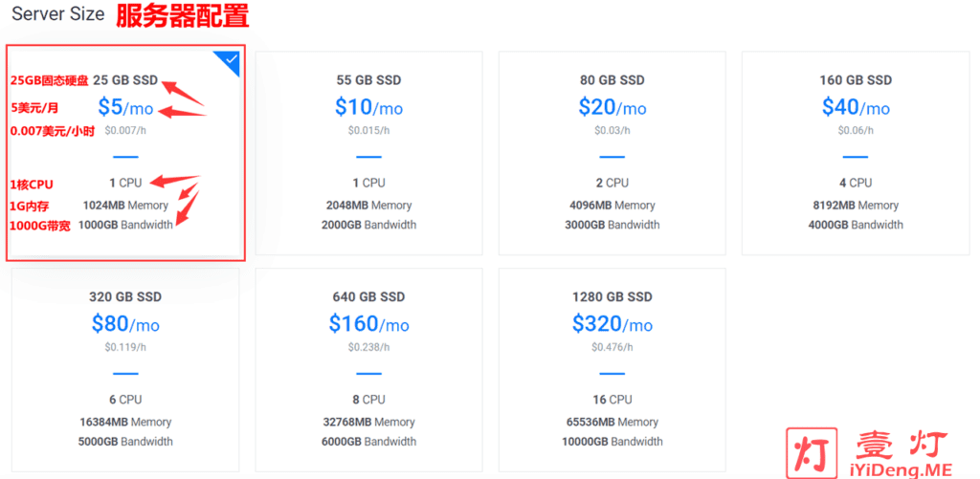This screenshot has height=479, width=980.
Task: Click the $320/mo price label
Action: point(612,323)
